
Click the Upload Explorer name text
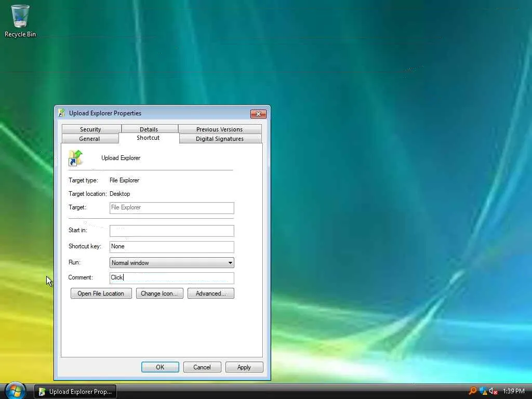pyautogui.click(x=121, y=158)
